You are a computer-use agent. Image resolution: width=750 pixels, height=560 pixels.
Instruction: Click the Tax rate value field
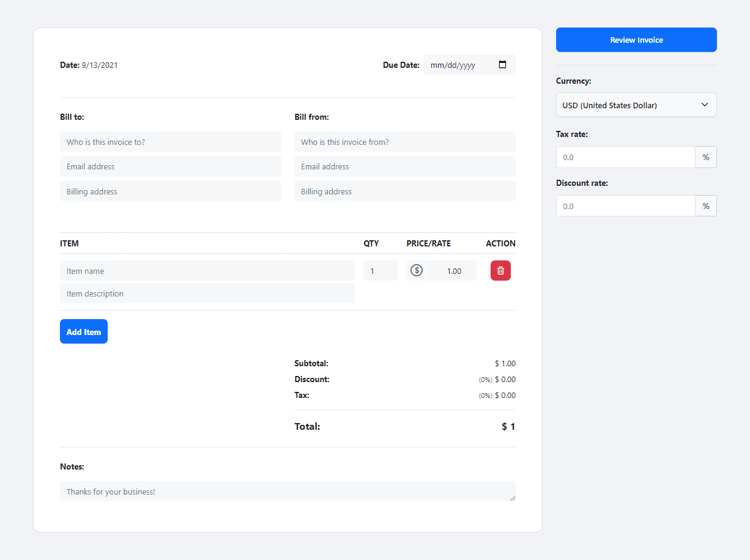tap(625, 157)
